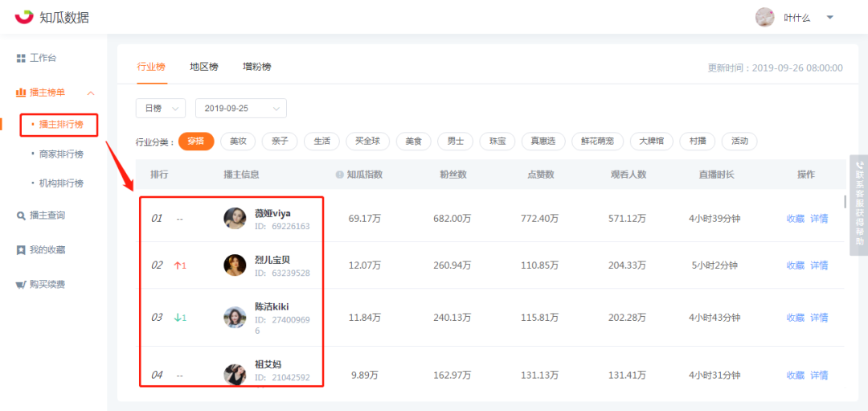The height and width of the screenshot is (411, 868).
Task: Open the 工作台 dashboard
Action: [x=36, y=58]
